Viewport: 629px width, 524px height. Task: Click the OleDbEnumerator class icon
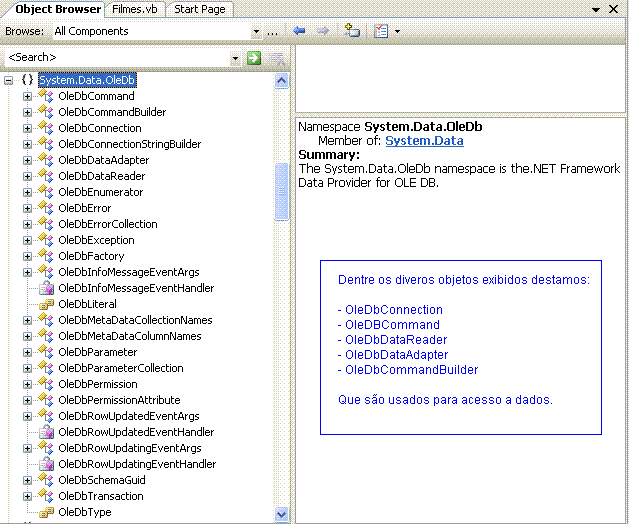[x=46, y=192]
